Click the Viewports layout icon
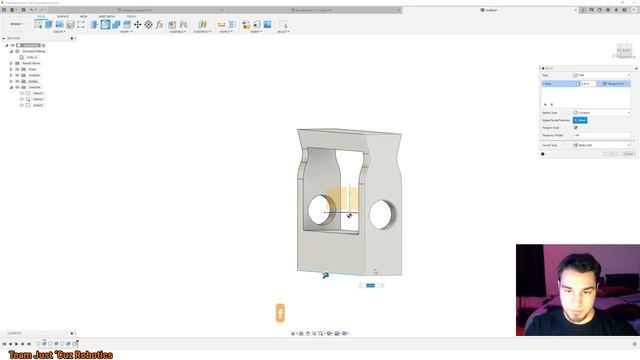The width and height of the screenshot is (640, 360). [345, 333]
